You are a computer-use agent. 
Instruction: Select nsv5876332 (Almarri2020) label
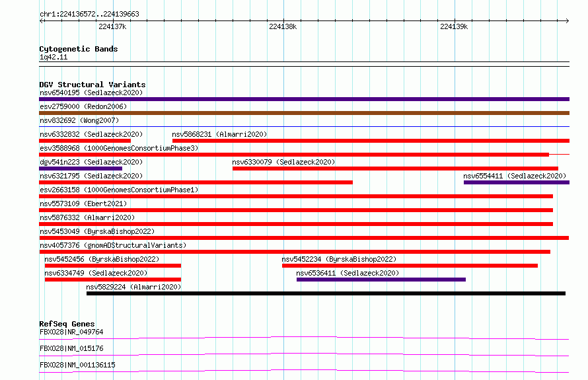87,217
